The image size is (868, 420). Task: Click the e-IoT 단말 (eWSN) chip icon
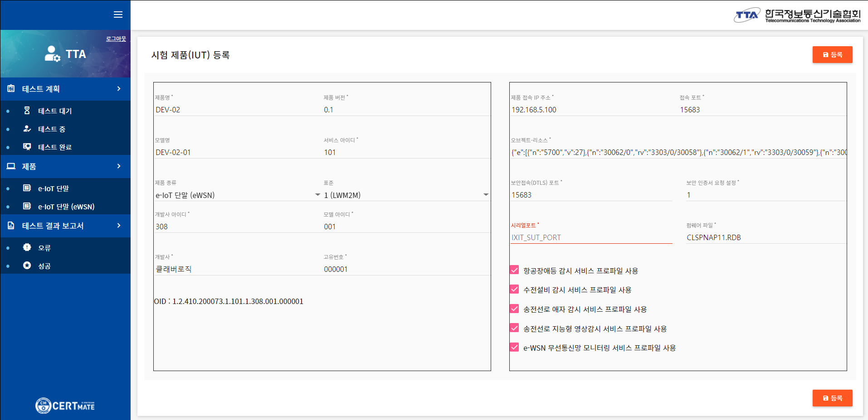(x=27, y=206)
